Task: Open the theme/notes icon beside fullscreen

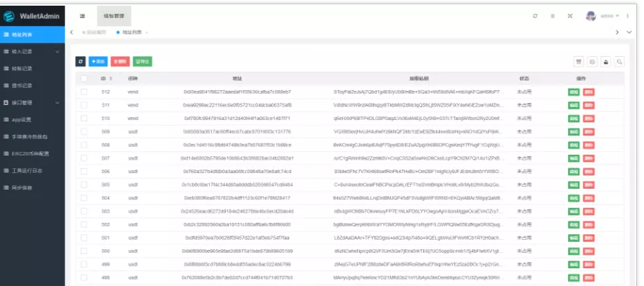Action: (x=553, y=16)
